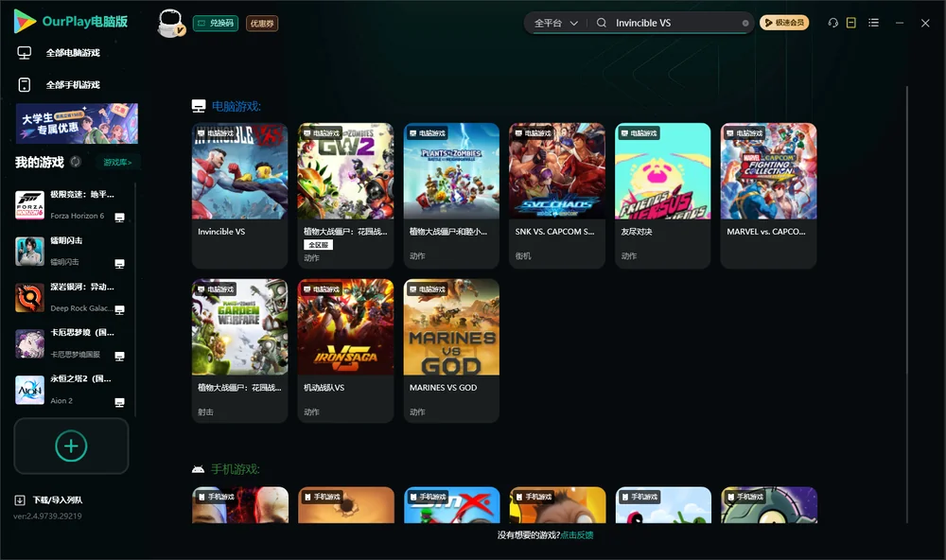Minimize the OurPlay window
Viewport: 946px width, 560px height.
(900, 23)
